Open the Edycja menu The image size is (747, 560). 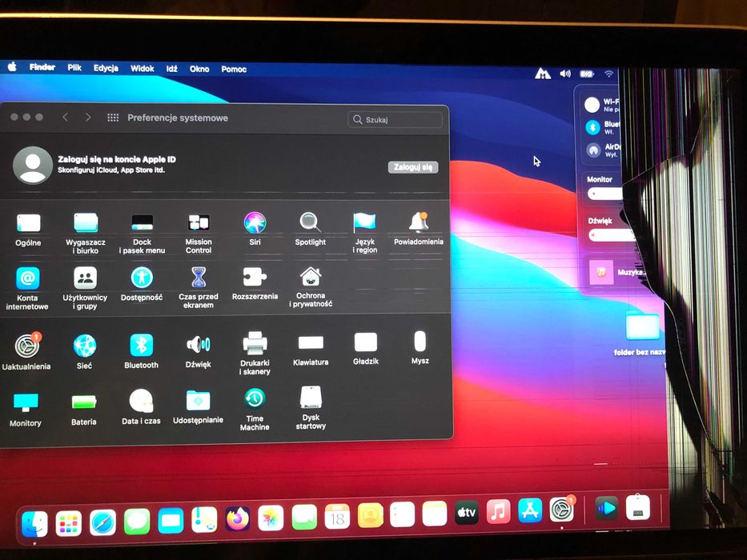tap(106, 68)
